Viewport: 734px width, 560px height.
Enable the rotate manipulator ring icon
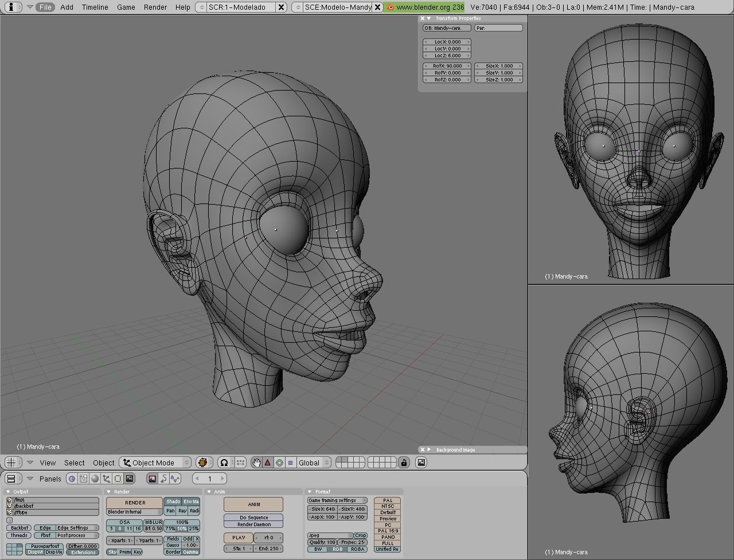pyautogui.click(x=279, y=463)
